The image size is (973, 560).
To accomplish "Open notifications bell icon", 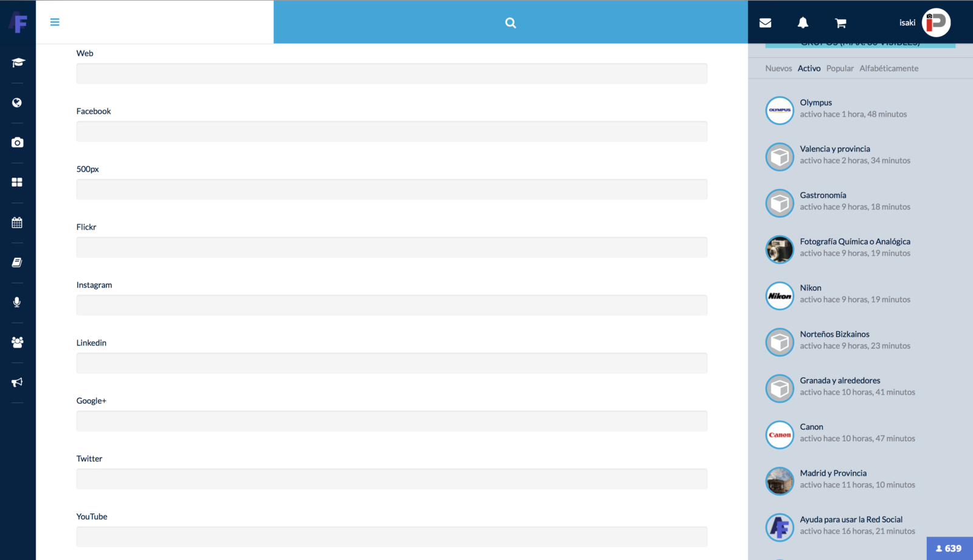I will (803, 23).
